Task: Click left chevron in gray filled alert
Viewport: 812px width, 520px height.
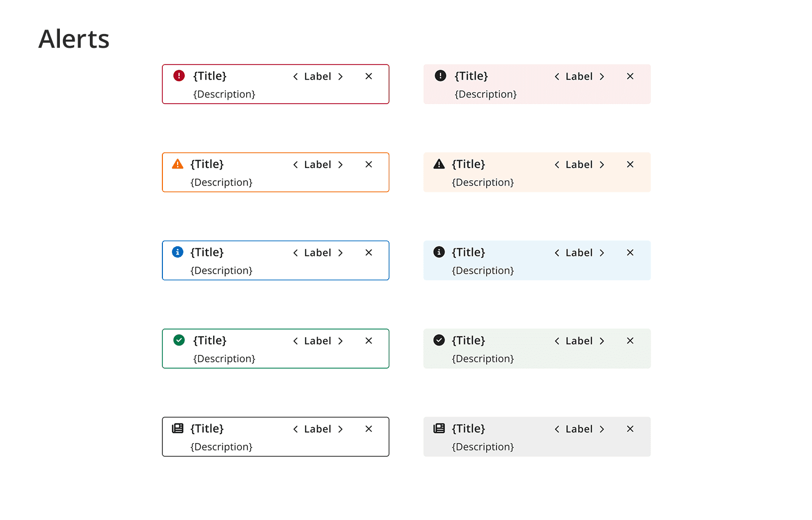Action: click(557, 429)
